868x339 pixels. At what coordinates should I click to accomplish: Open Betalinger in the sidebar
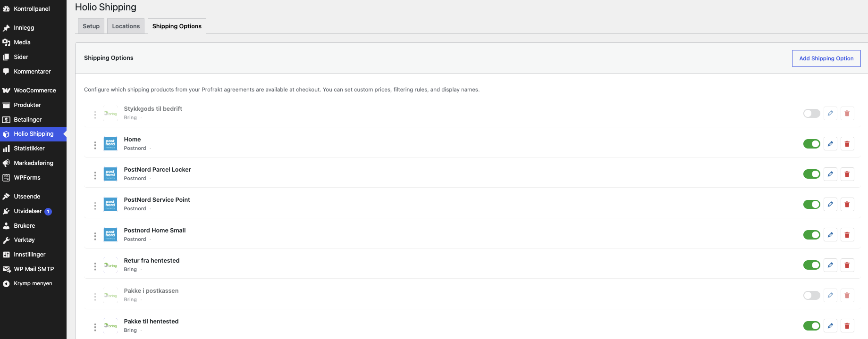[x=33, y=120]
